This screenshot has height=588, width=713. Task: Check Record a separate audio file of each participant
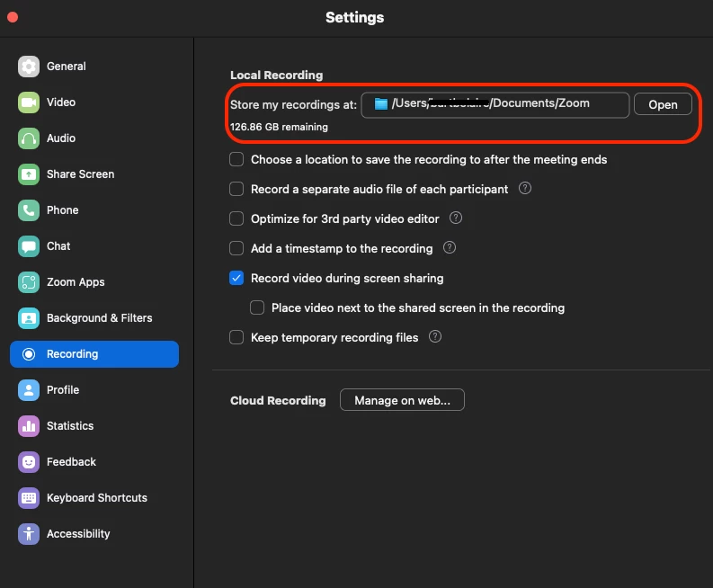pos(236,189)
